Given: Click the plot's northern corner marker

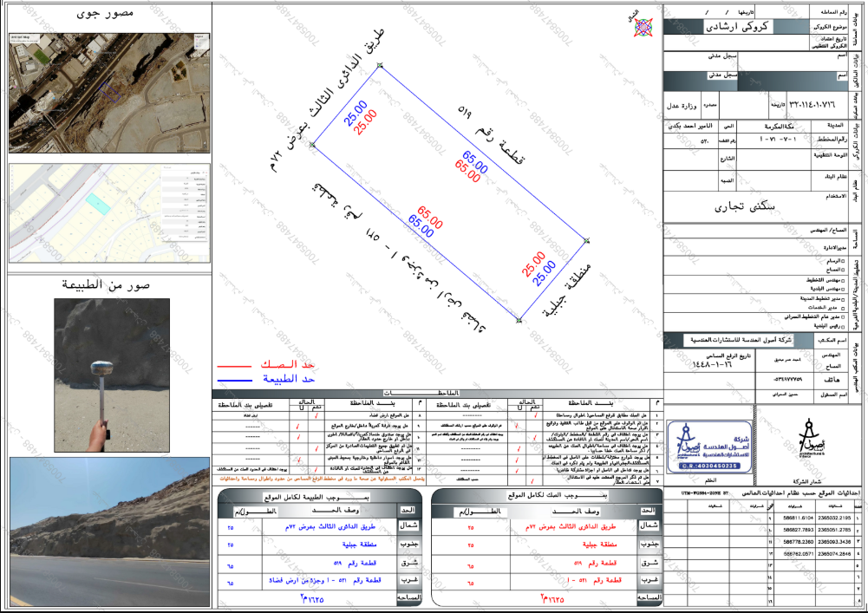Looking at the screenshot, I should (380, 65).
